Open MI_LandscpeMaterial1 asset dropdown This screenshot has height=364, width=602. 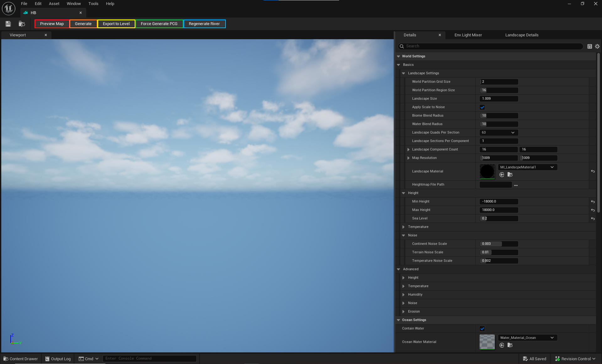click(528, 167)
